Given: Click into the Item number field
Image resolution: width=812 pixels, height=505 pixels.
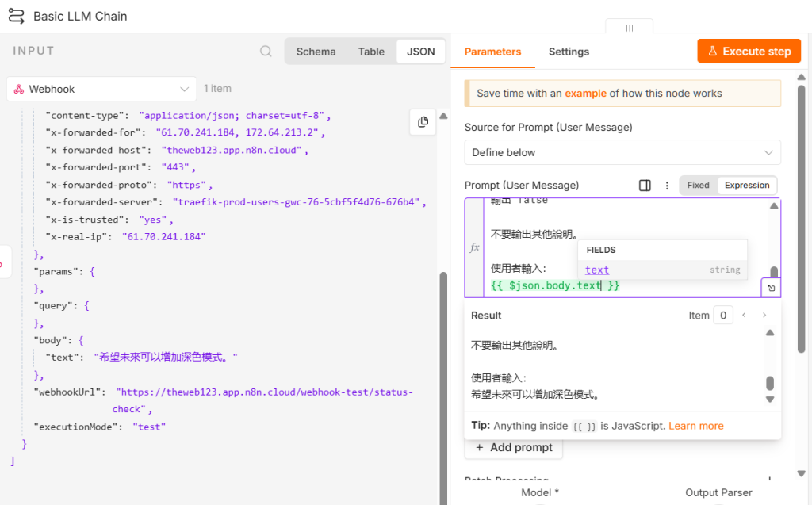Looking at the screenshot, I should coord(723,315).
